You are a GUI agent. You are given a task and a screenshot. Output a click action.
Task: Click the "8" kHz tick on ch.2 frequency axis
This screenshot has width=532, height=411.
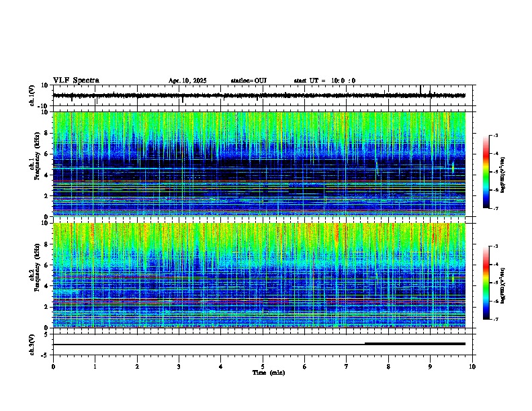tap(47, 244)
